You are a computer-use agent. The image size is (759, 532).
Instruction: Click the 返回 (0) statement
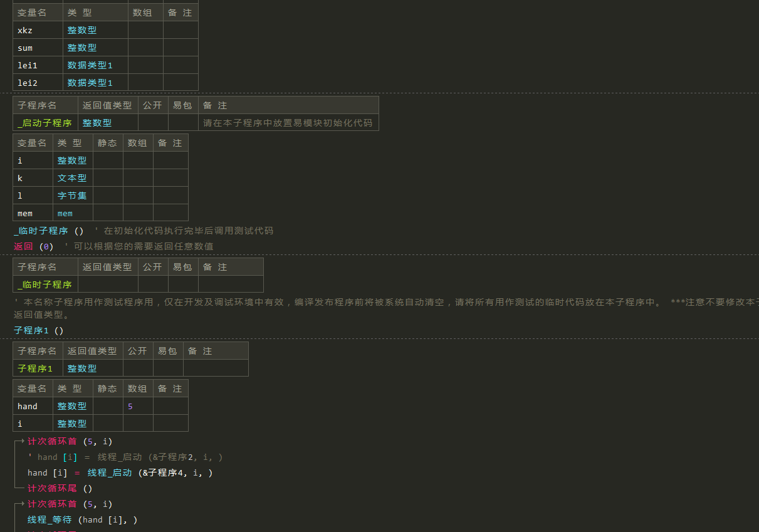(x=34, y=246)
